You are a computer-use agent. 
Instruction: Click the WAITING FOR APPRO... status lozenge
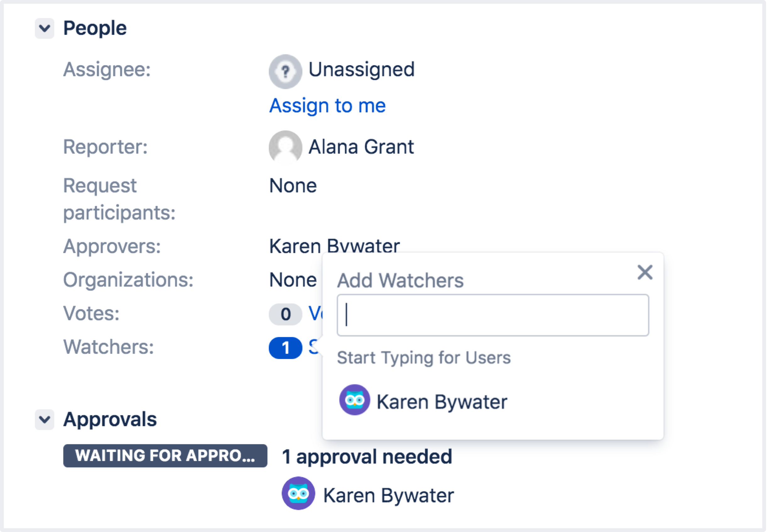pos(165,456)
